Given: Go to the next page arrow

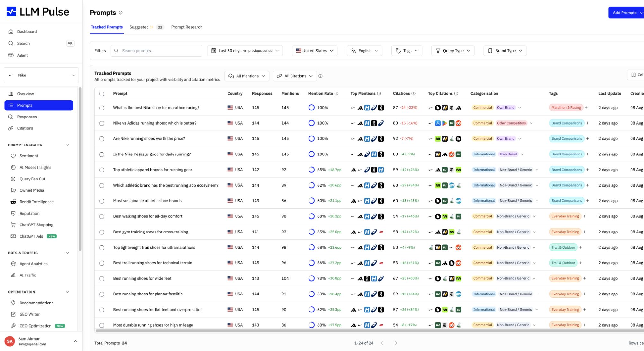Looking at the screenshot, I should coord(396,343).
